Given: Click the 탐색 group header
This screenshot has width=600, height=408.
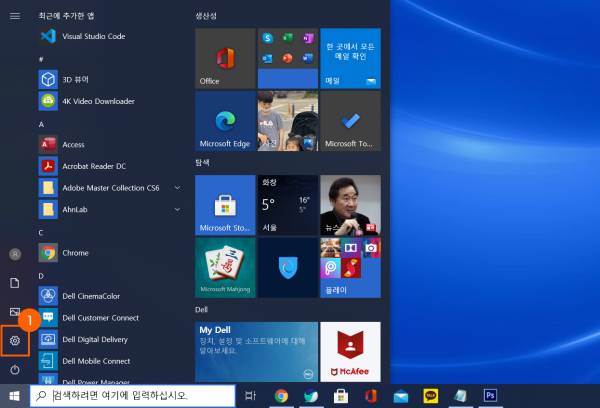Looking at the screenshot, I should (202, 163).
